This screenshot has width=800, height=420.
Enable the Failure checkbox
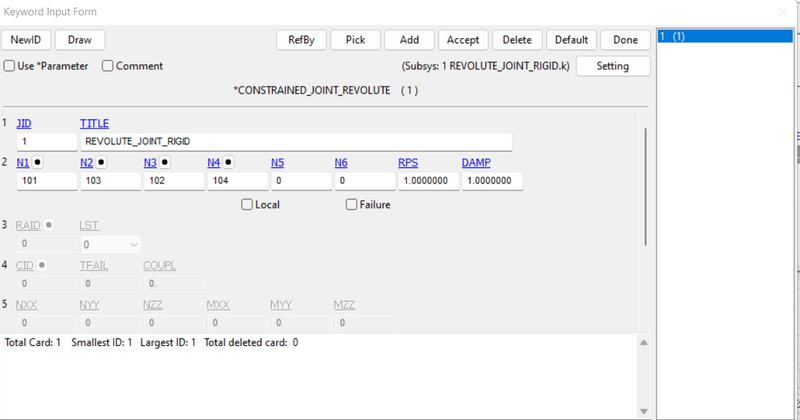pyautogui.click(x=352, y=205)
